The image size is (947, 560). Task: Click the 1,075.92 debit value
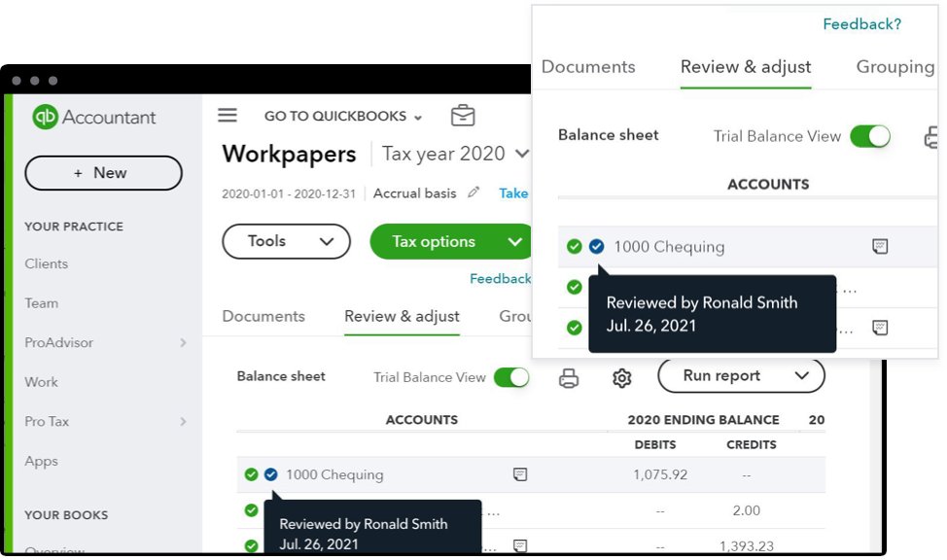660,474
